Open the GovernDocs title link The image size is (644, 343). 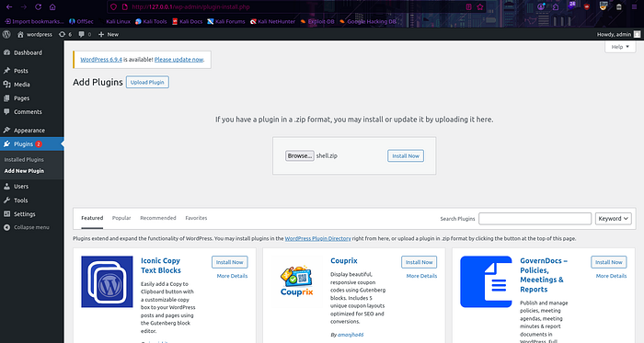pyautogui.click(x=544, y=275)
